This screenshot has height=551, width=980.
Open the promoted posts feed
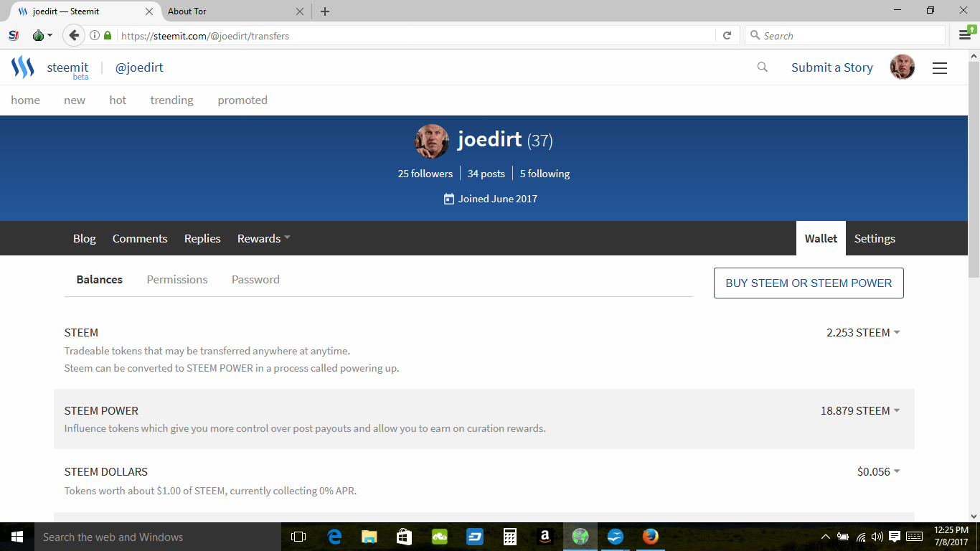pos(242,100)
